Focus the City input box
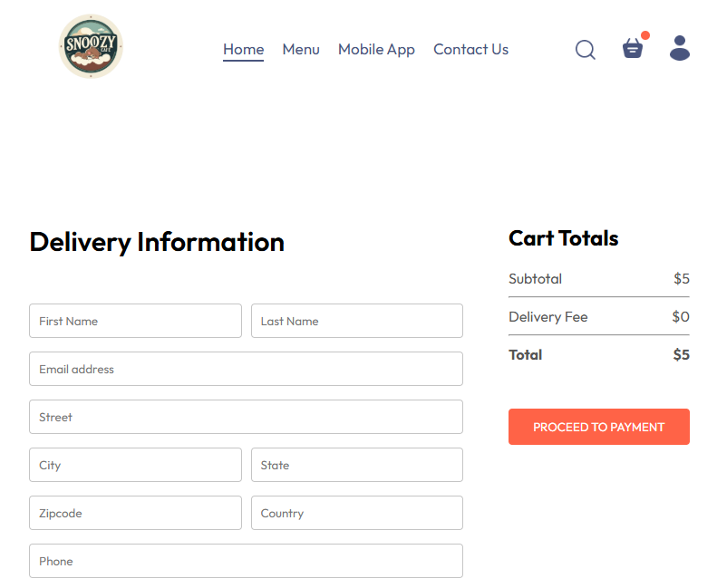 click(135, 465)
